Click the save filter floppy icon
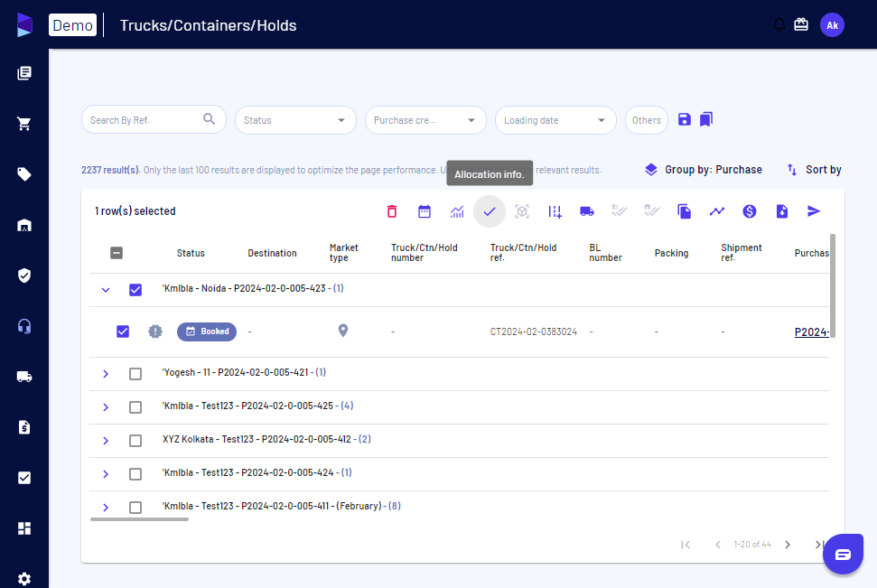Screen dimensions: 877x588 pyautogui.click(x=685, y=119)
